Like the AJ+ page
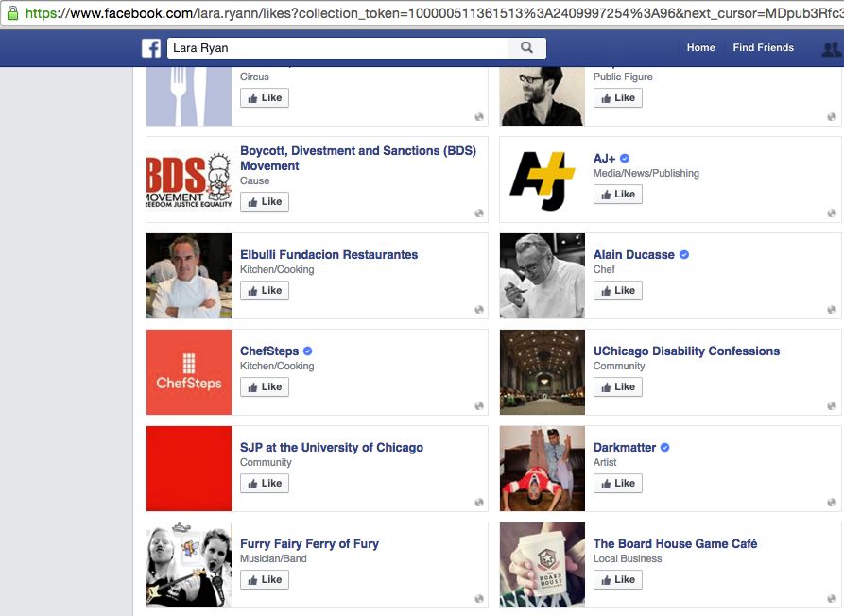This screenshot has width=844, height=616. click(x=618, y=195)
